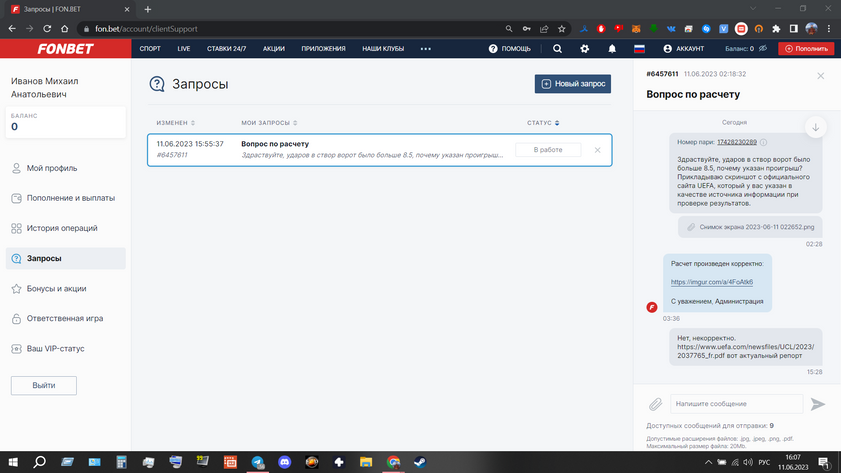This screenshot has width=841, height=473.
Task: Open Chrome profile avatar
Action: pos(812,29)
